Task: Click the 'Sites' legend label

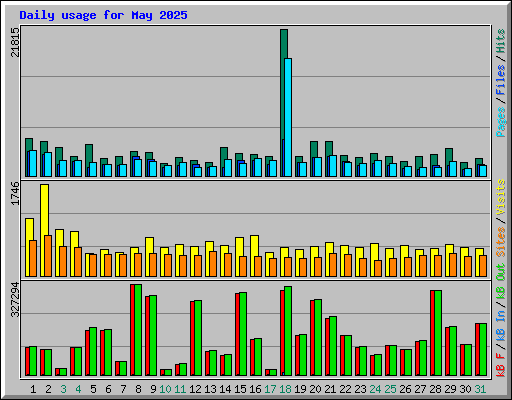Action: click(501, 242)
